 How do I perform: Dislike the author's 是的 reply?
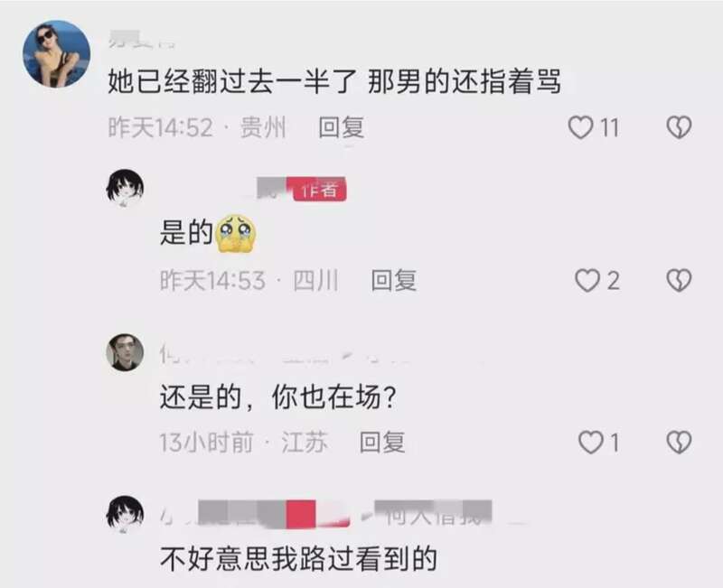coord(680,281)
